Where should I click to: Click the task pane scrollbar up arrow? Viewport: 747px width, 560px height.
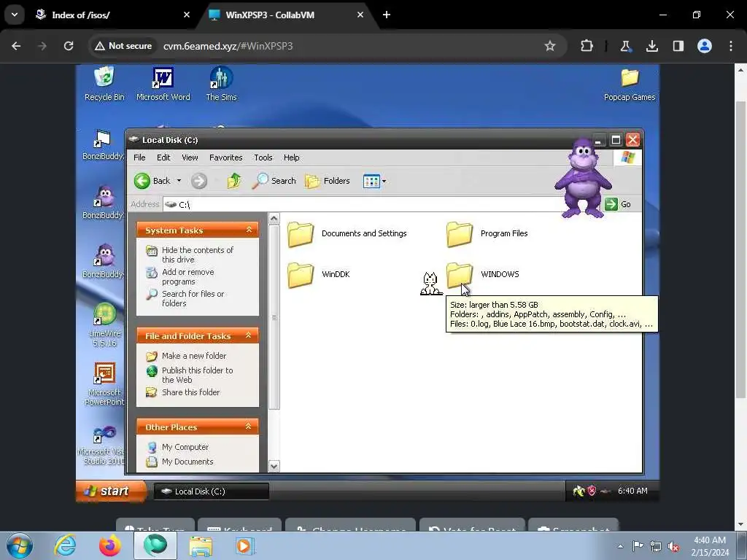[274, 219]
